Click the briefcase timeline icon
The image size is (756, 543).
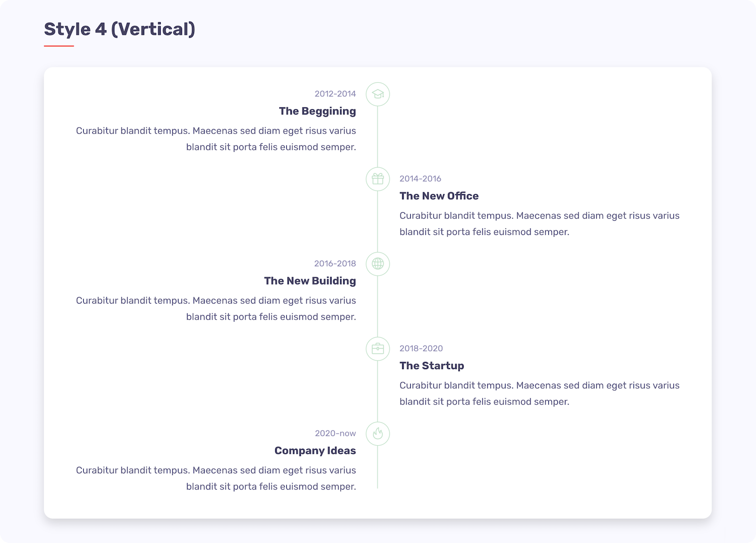click(x=377, y=349)
